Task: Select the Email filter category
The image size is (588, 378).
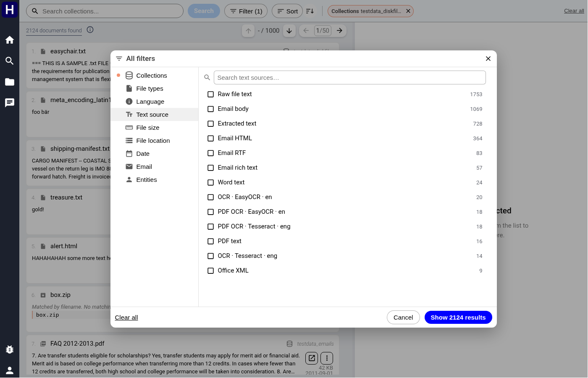Action: [155, 167]
